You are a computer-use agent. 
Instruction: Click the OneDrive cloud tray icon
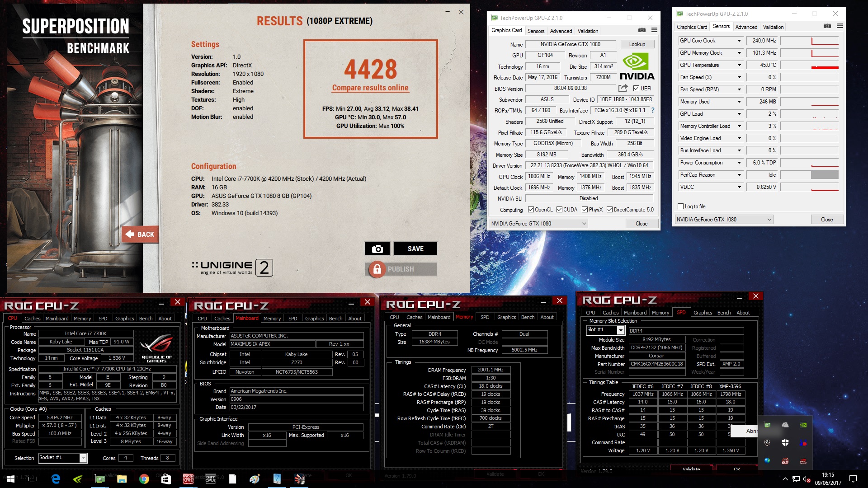(785, 425)
